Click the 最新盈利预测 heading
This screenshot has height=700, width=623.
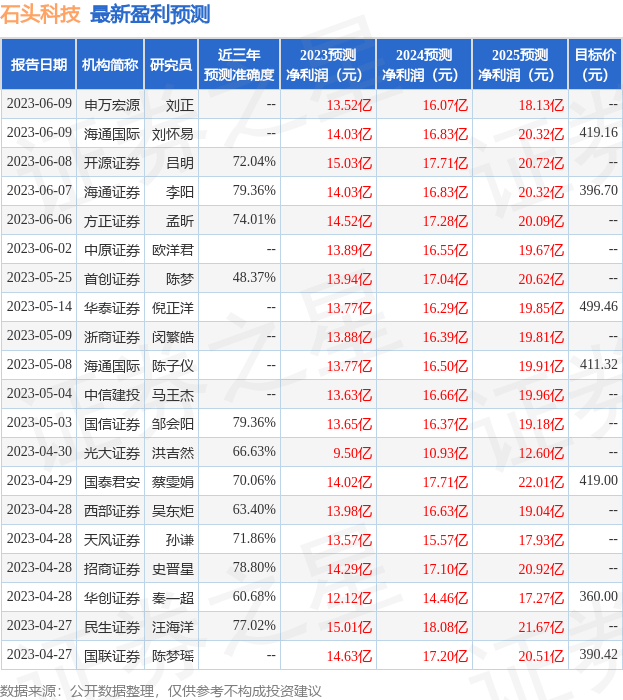coord(150,14)
